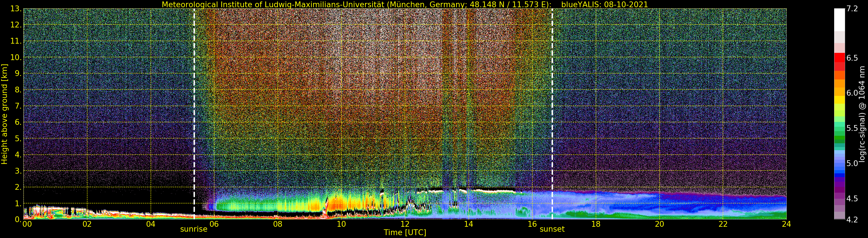This screenshot has height=238, width=868.
Task: Click the 6.0 colorbar value
Action: click(x=852, y=93)
